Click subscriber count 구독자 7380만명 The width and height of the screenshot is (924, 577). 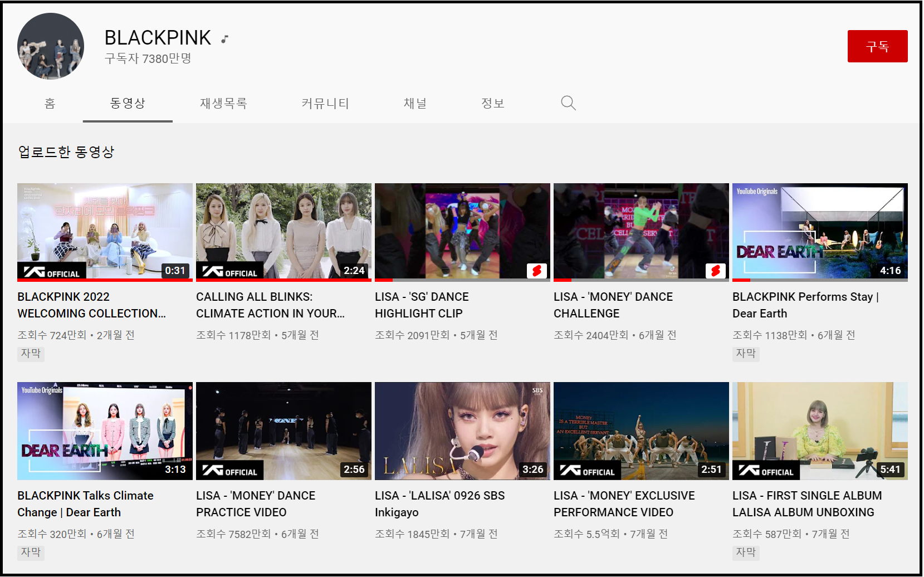tap(148, 58)
